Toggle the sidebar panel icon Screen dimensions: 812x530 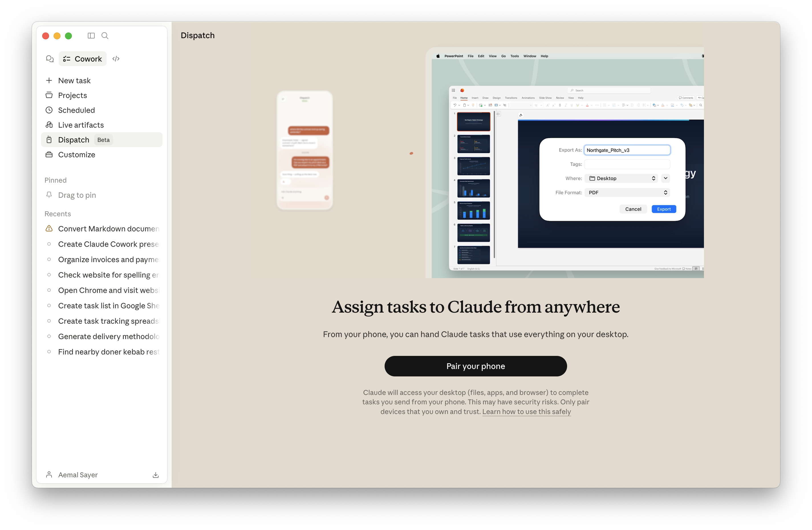pos(91,36)
